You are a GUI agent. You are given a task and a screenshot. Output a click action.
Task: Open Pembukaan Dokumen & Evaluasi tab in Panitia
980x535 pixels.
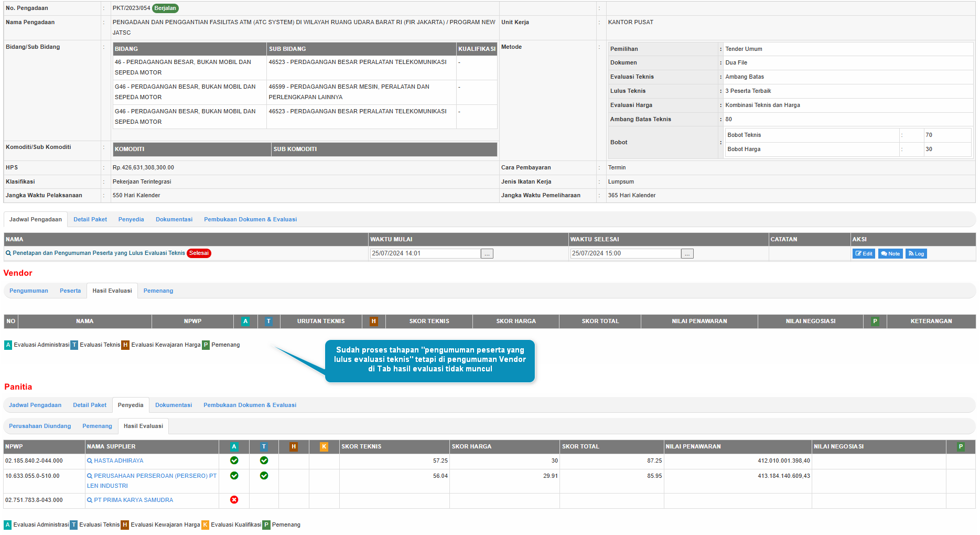click(x=250, y=405)
